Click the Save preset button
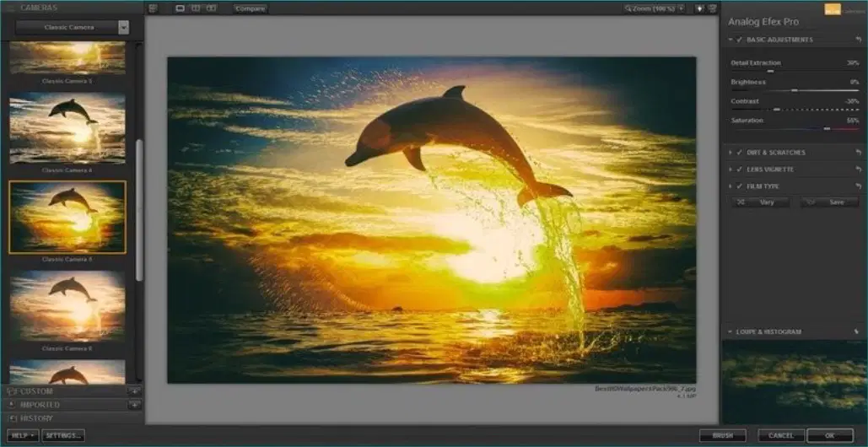Screen dimensions: 868x447 click(830, 202)
